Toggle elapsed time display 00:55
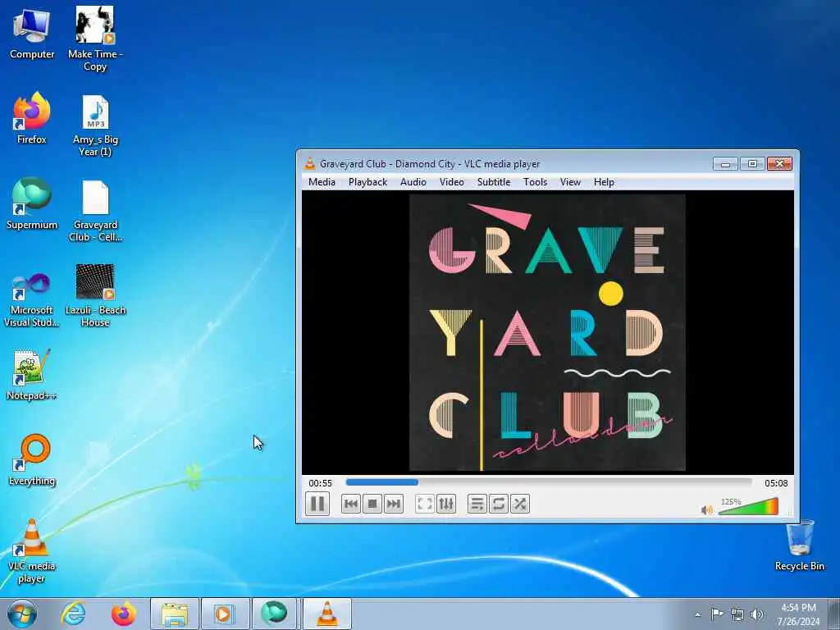Image resolution: width=840 pixels, height=630 pixels. pyautogui.click(x=321, y=483)
